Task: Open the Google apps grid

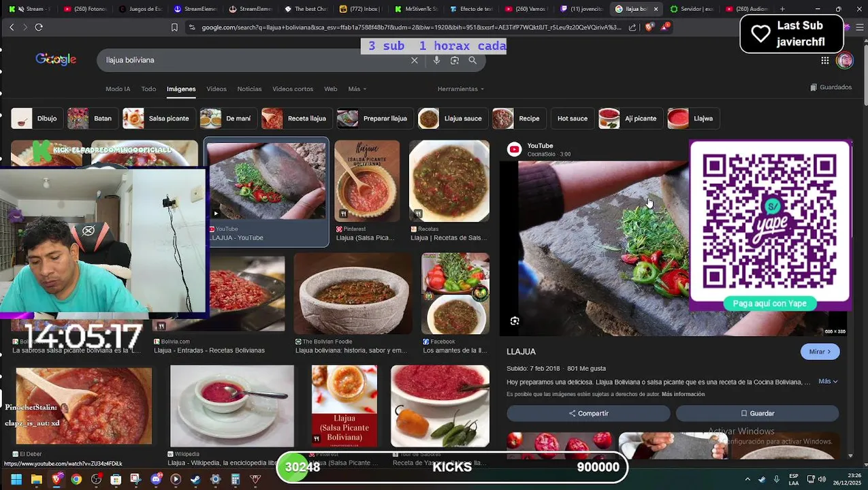Action: [824, 61]
